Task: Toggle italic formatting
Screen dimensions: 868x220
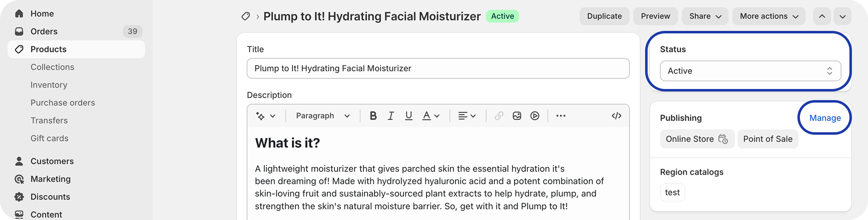Action: 391,116
